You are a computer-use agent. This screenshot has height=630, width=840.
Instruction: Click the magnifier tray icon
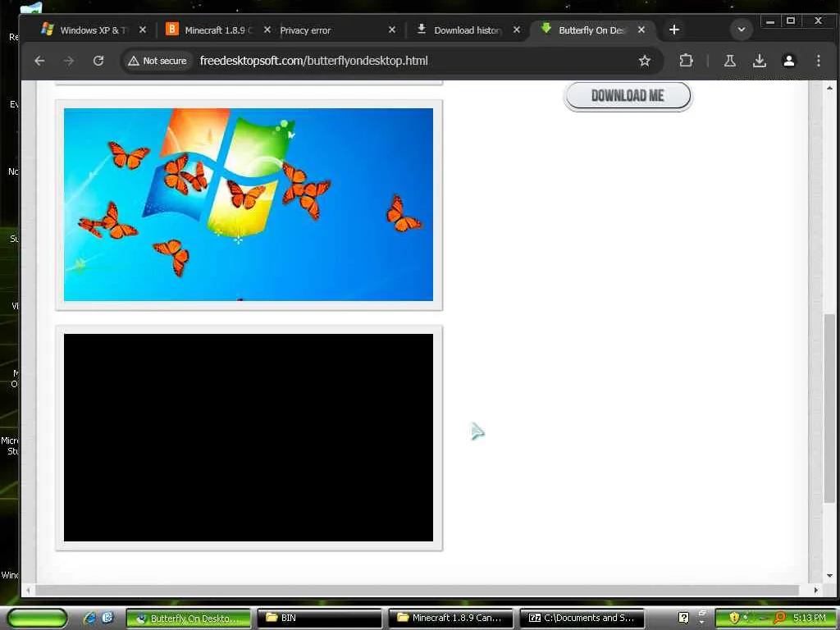[x=779, y=619]
